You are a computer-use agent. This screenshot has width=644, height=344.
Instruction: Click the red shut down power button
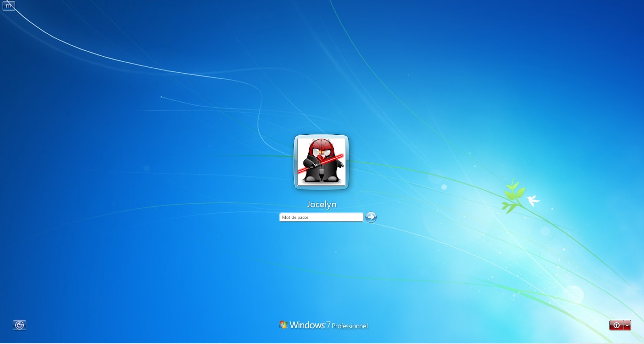[616, 325]
